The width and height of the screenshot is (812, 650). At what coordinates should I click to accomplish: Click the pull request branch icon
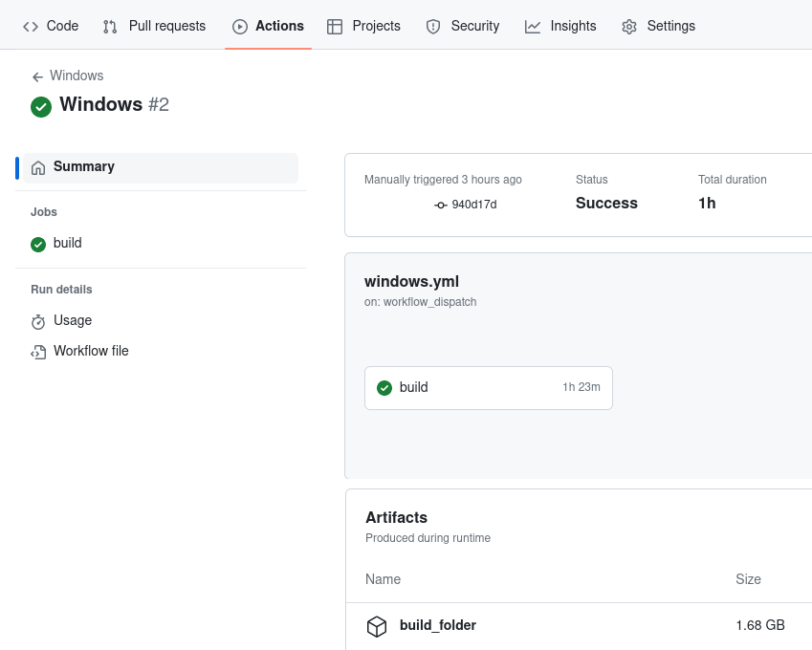coord(110,27)
